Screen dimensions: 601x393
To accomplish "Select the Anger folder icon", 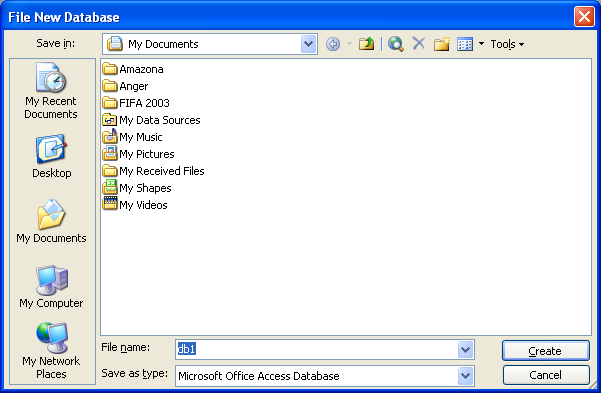I will pos(110,86).
